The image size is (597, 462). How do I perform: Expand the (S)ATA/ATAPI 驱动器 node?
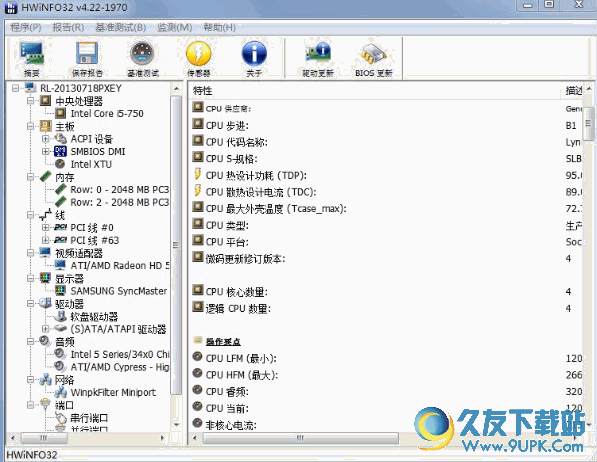(46, 329)
